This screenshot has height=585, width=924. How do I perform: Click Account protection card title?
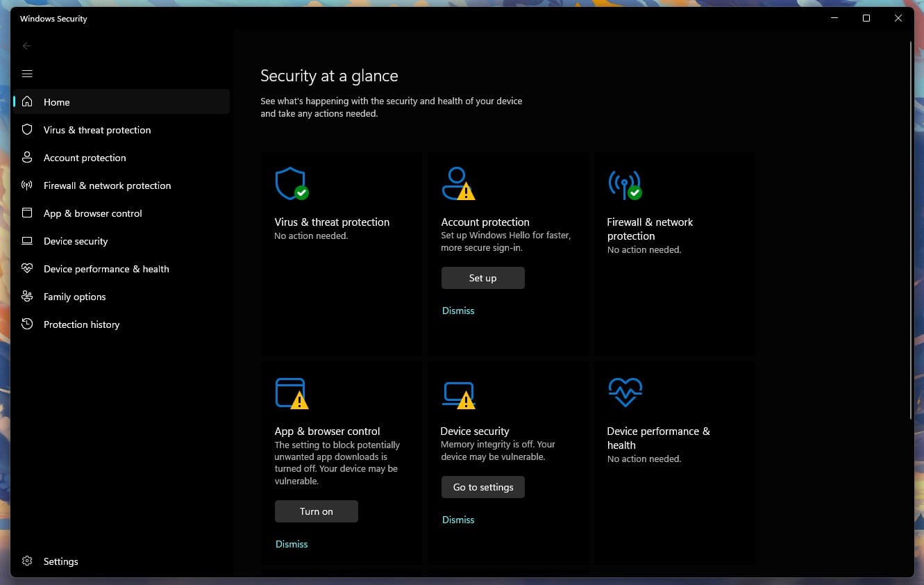point(485,222)
